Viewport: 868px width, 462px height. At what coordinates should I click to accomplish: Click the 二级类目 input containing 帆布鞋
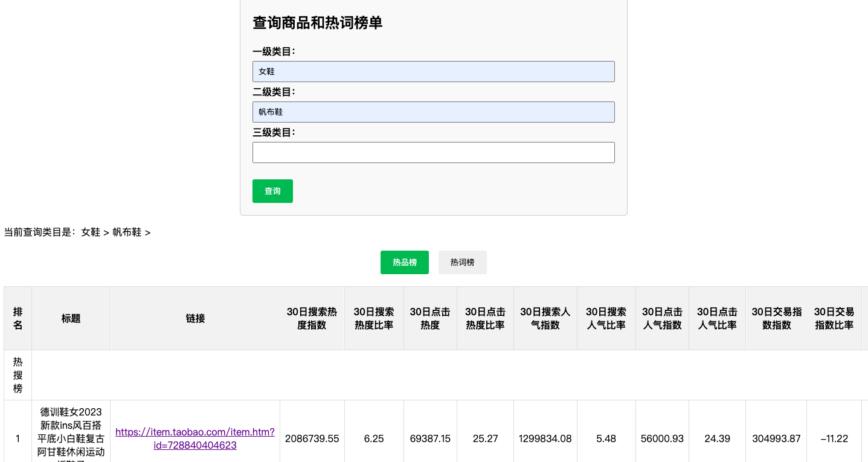(433, 112)
